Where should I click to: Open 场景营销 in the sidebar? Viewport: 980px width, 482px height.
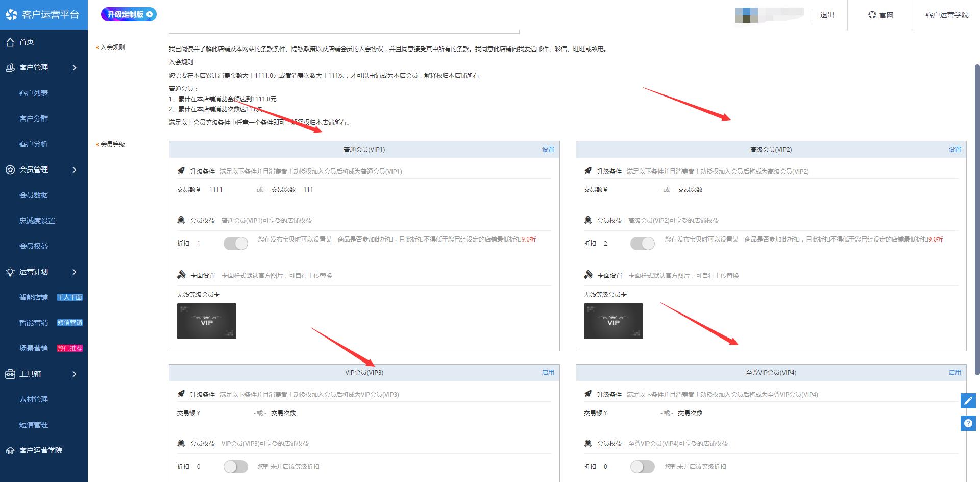pyautogui.click(x=34, y=348)
